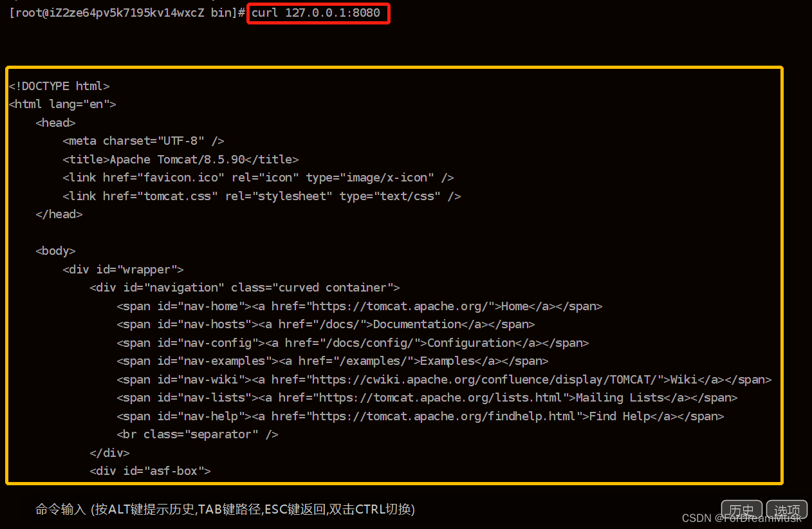Click the closing </head> tag

pyautogui.click(x=59, y=214)
